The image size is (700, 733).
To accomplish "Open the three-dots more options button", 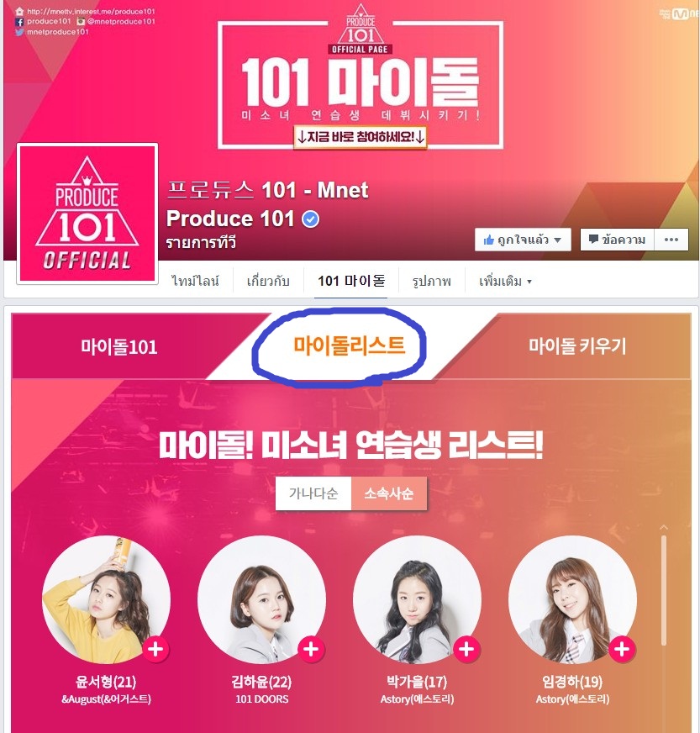I will click(671, 240).
